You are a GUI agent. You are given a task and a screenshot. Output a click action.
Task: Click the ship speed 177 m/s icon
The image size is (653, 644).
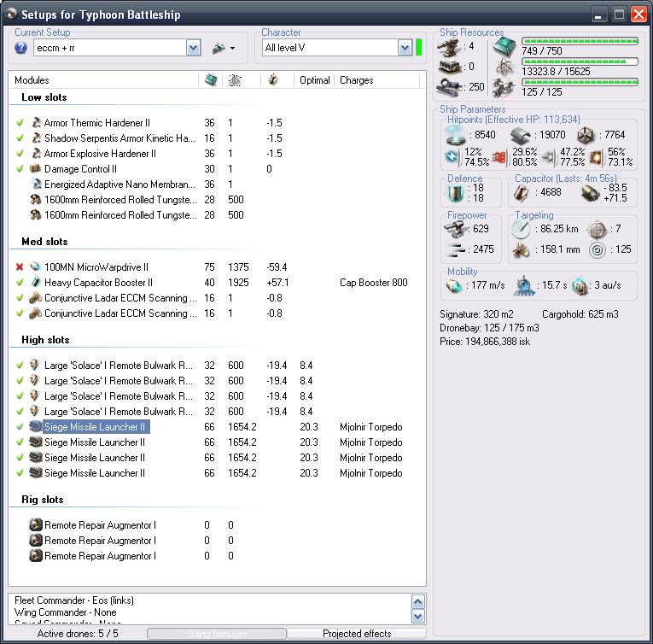tap(454, 286)
